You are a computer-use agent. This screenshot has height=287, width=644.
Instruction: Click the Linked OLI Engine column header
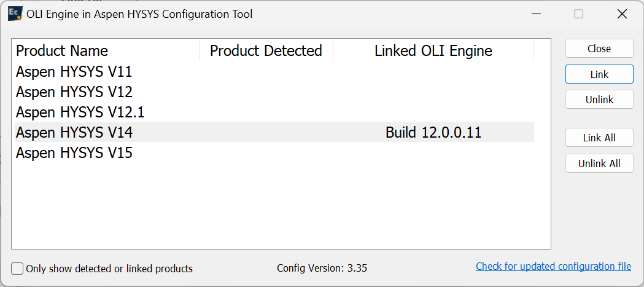(x=433, y=50)
